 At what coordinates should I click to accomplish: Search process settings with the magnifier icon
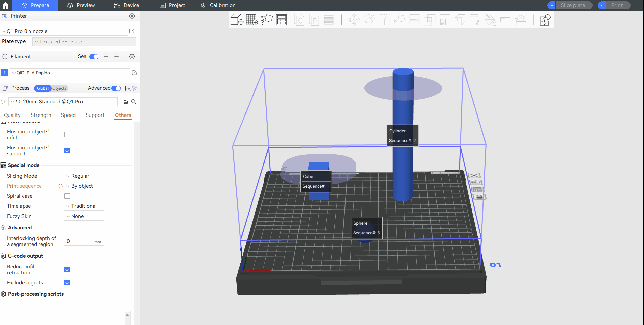point(134,102)
